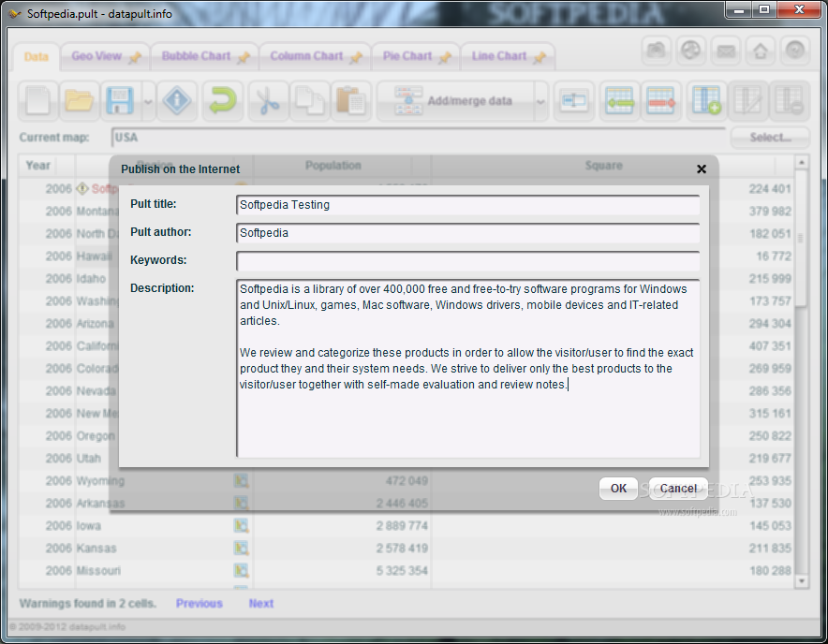This screenshot has height=644, width=828.
Task: Click the camera snapshot icon
Action: coord(657,51)
